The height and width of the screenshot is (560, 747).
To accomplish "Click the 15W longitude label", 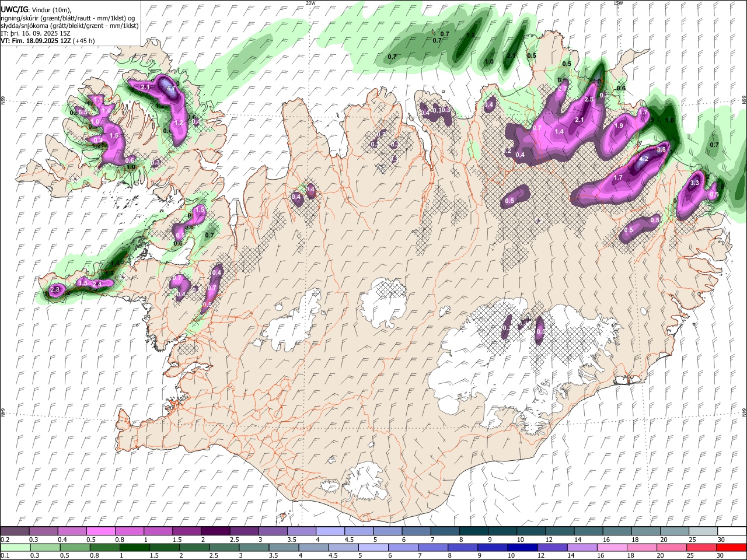I will 618,3.
